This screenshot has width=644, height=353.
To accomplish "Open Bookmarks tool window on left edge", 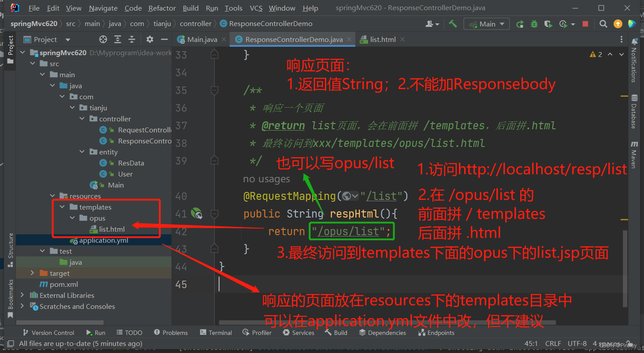I will click(x=11, y=298).
